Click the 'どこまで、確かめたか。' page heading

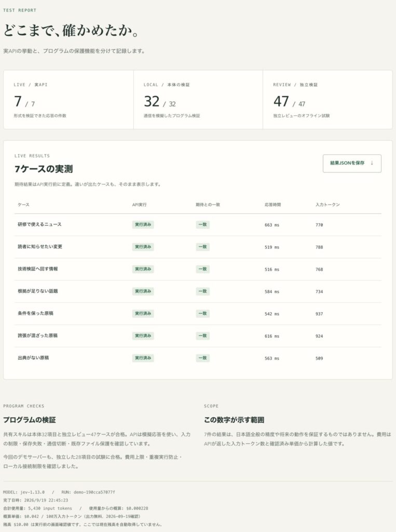point(72,31)
